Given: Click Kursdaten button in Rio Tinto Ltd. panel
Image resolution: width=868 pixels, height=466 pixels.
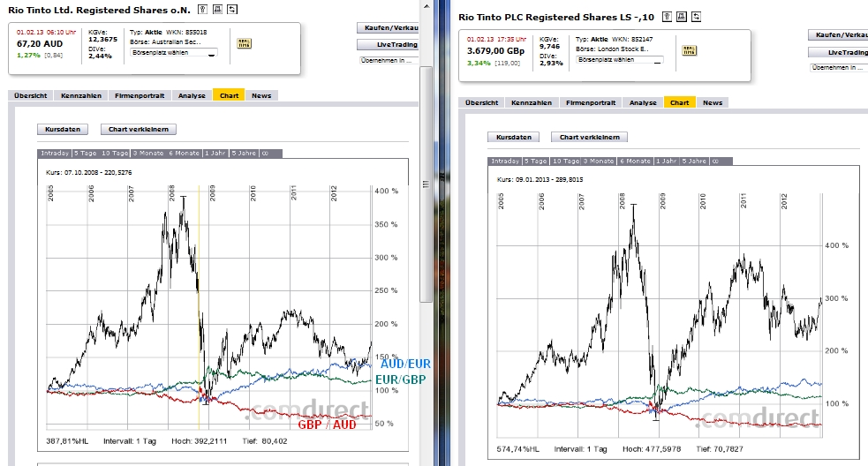Looking at the screenshot, I should pos(63,130).
